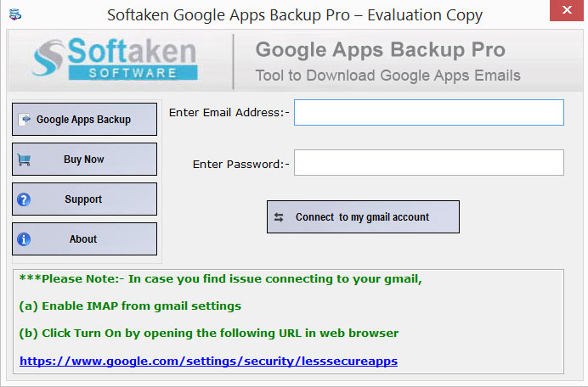Select the Google Apps Backup label
Image resolution: width=588 pixels, height=387 pixels.
(83, 120)
